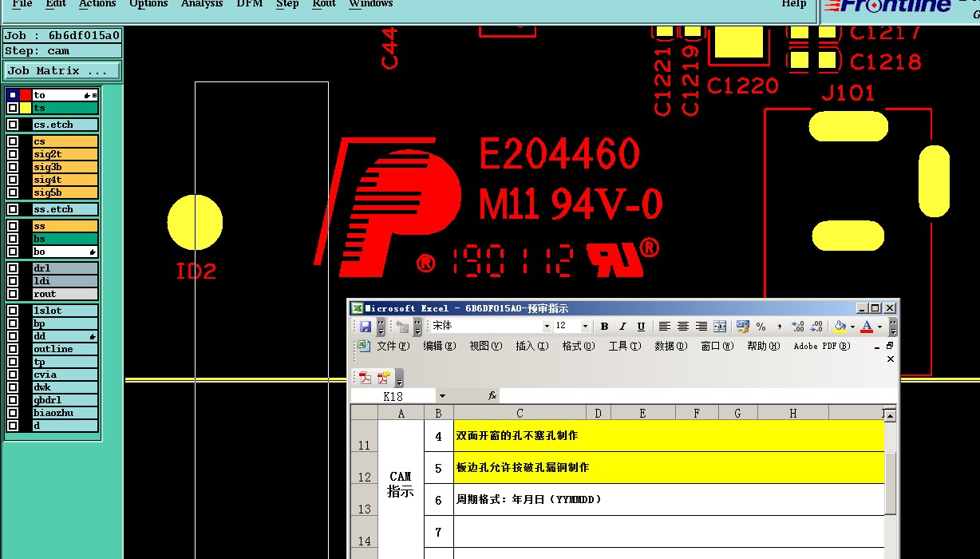Open Excel 数据(D) Data menu
The image size is (980, 559).
click(x=670, y=346)
